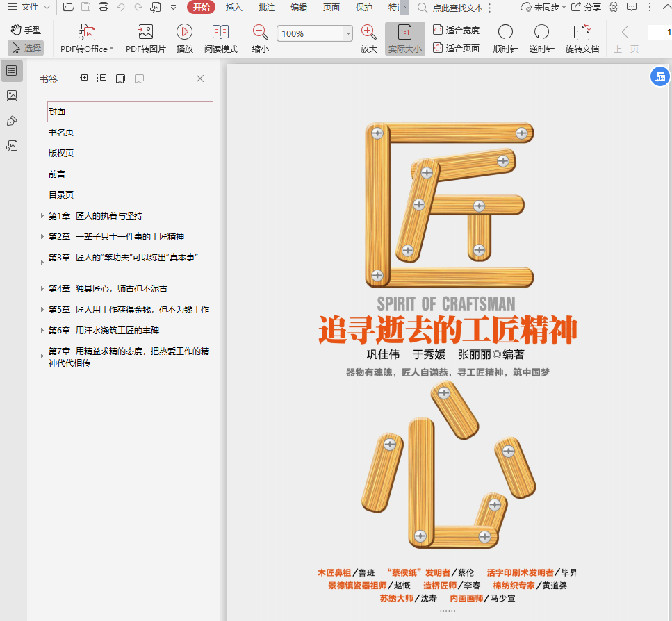Click the export to Word icon in quick toolbar
Image resolution: width=672 pixels, height=621 pixels.
[156, 7]
